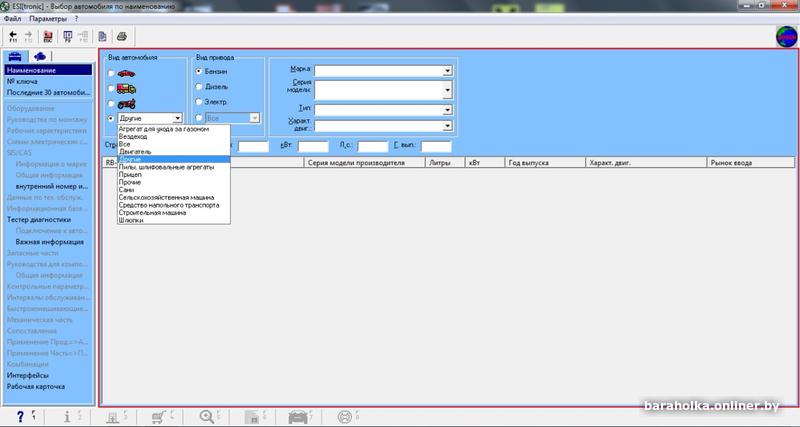This screenshot has width=800, height=427.
Task: Open Последние 30 автомобилей sidebar entry
Action: [x=50, y=93]
